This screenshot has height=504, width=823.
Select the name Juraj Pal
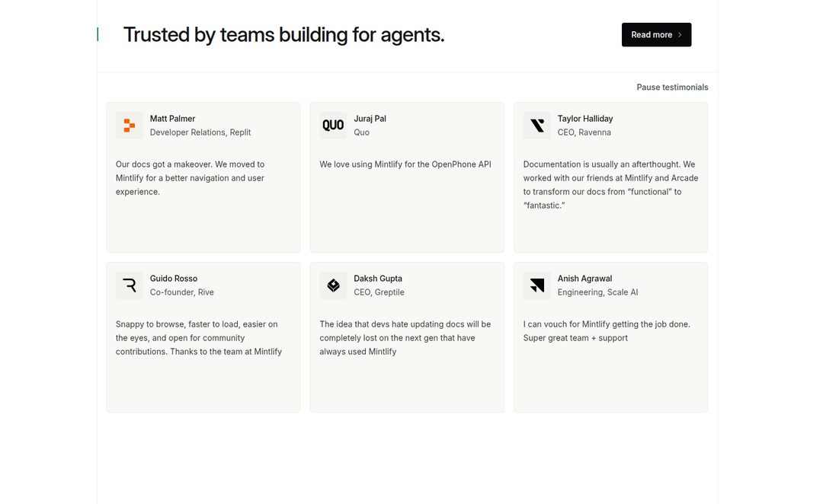tap(370, 119)
